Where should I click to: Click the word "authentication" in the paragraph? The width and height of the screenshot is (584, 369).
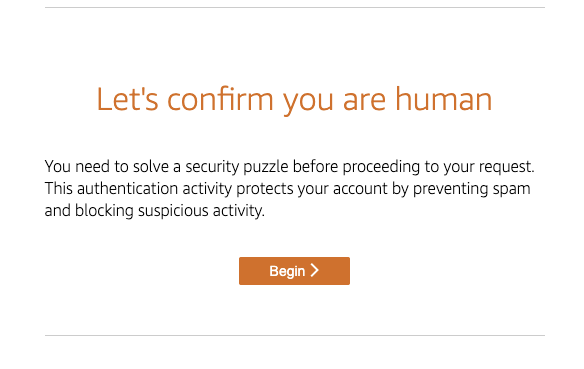click(127, 188)
